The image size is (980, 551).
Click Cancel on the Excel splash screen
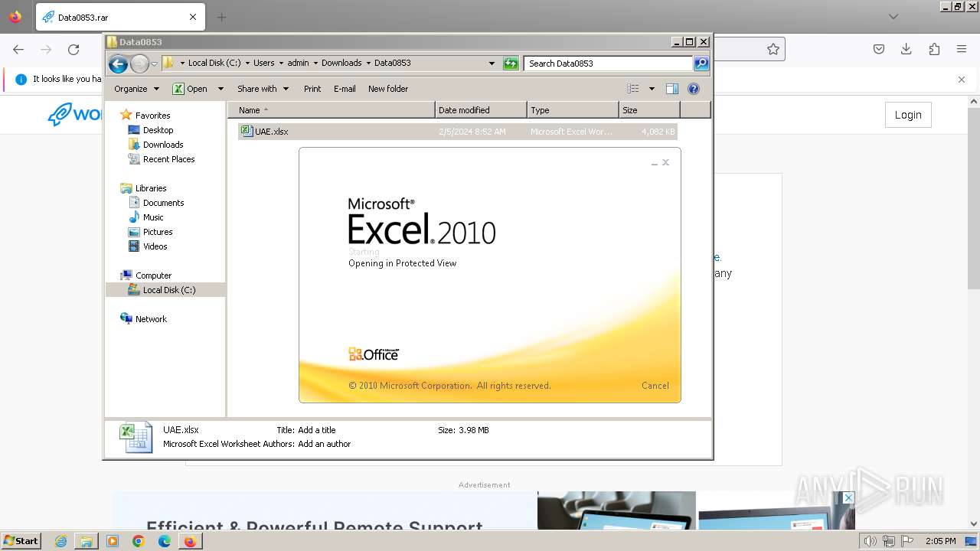(x=655, y=386)
